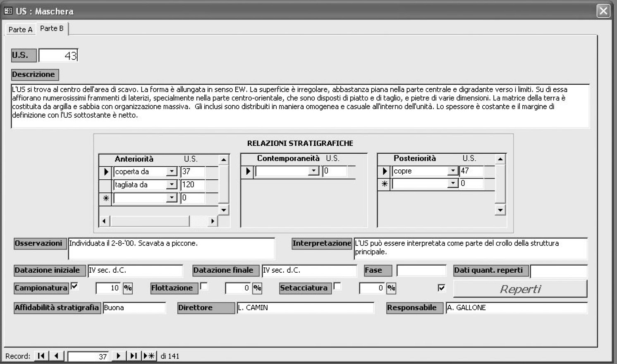
Task: Go to next record button
Action: coord(118,356)
